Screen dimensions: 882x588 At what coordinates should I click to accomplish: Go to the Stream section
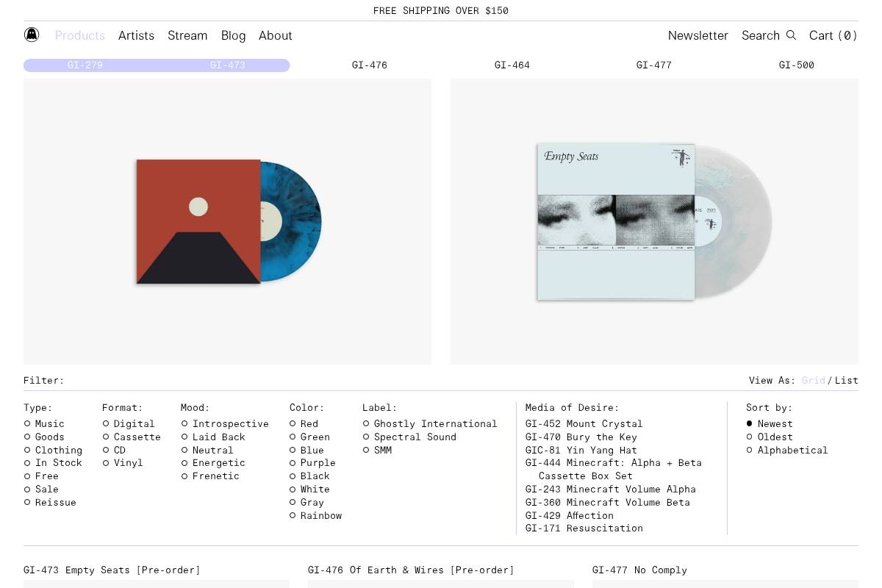tap(187, 35)
